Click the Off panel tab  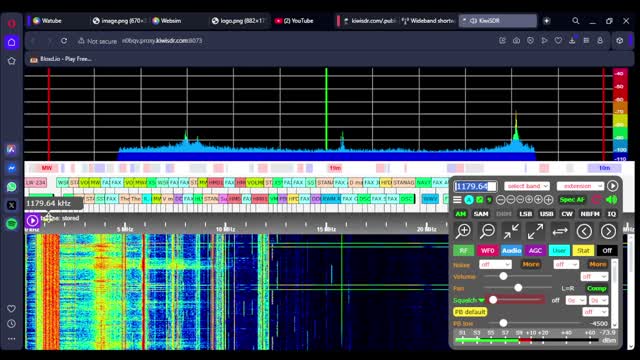click(607, 251)
